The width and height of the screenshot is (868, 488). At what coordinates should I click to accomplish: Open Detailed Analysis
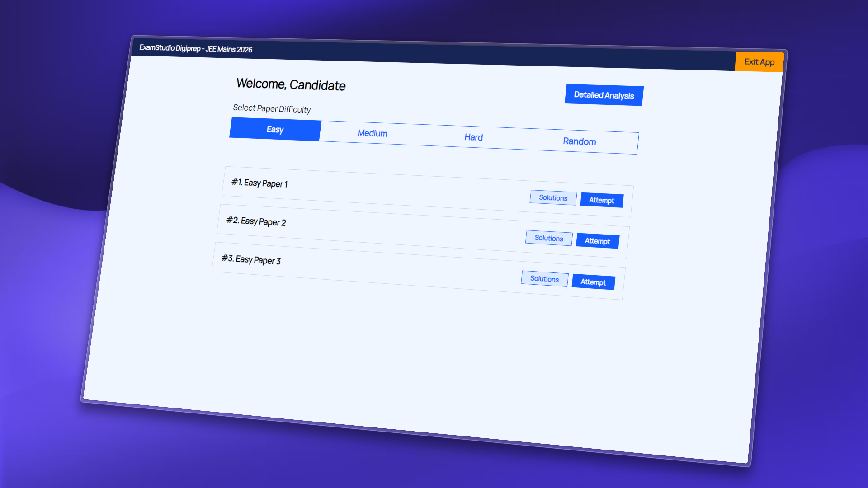(x=604, y=95)
